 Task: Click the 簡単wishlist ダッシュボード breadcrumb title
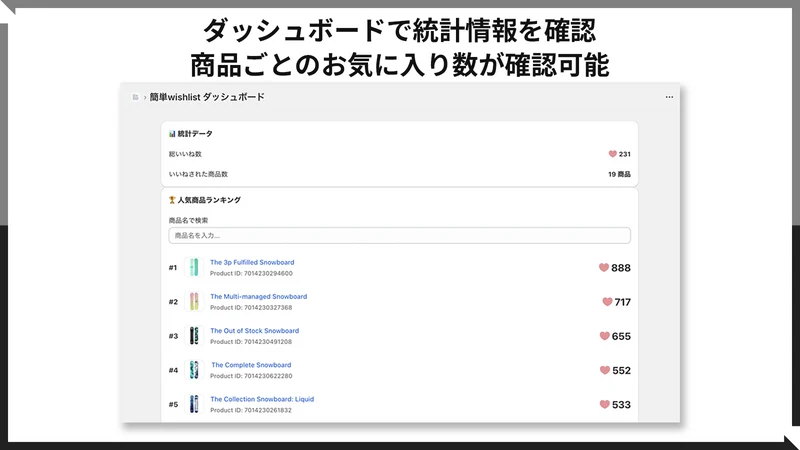point(207,97)
